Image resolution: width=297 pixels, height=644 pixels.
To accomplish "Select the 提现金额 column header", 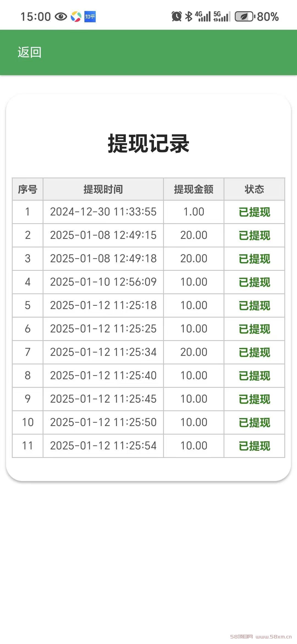I will tap(194, 189).
